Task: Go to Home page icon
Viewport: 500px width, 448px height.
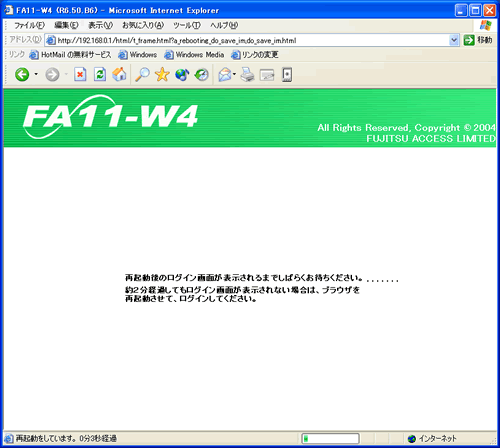Action: point(119,74)
